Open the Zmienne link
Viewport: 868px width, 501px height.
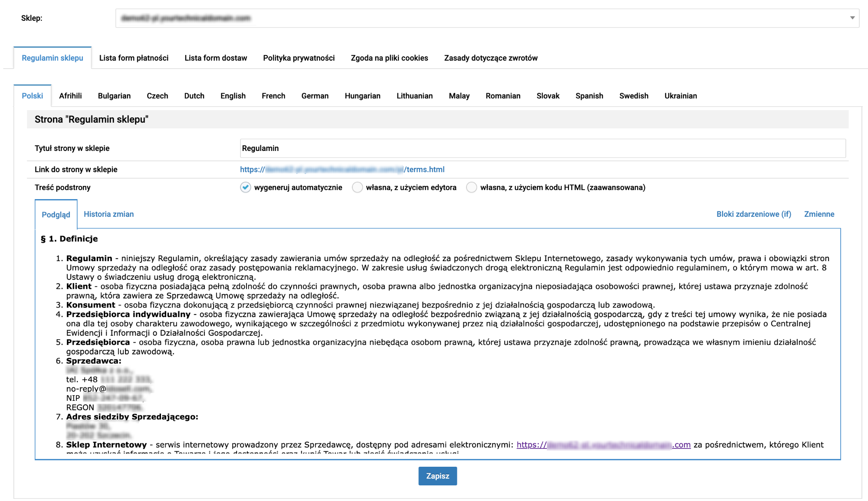click(x=819, y=214)
